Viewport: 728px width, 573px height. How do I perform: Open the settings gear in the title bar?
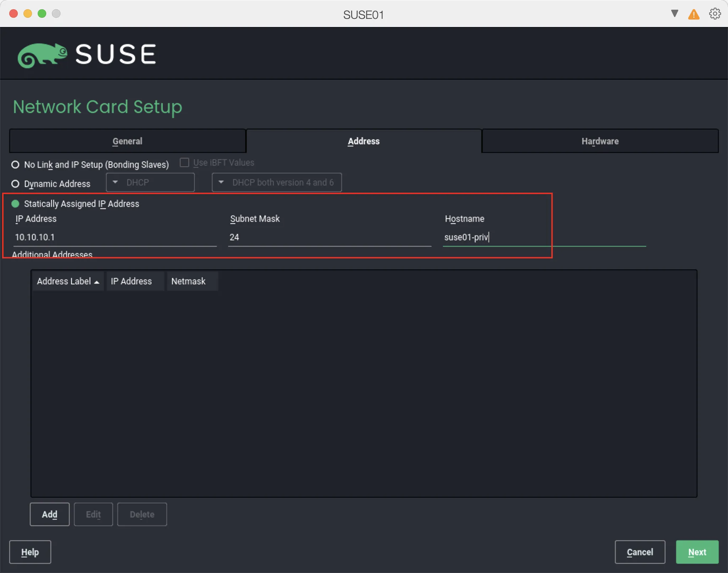(714, 14)
